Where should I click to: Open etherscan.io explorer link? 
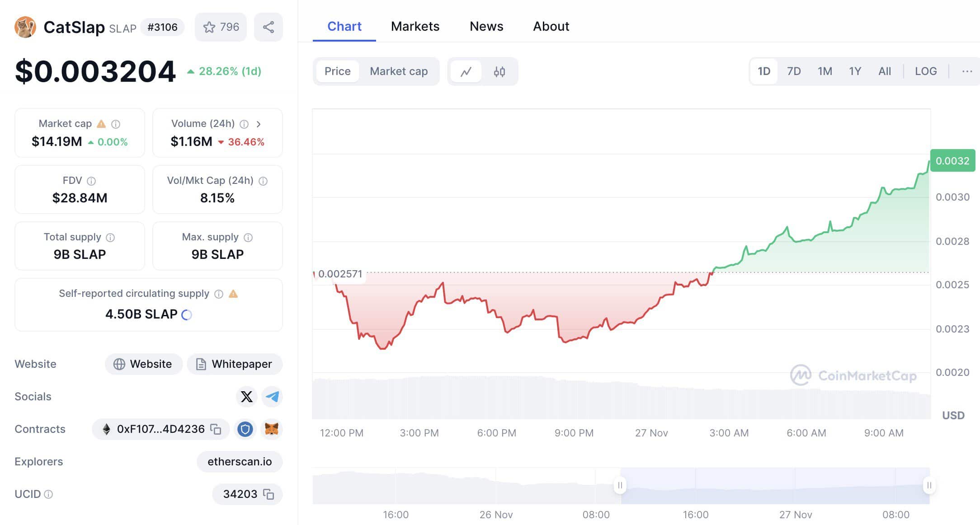[240, 462]
